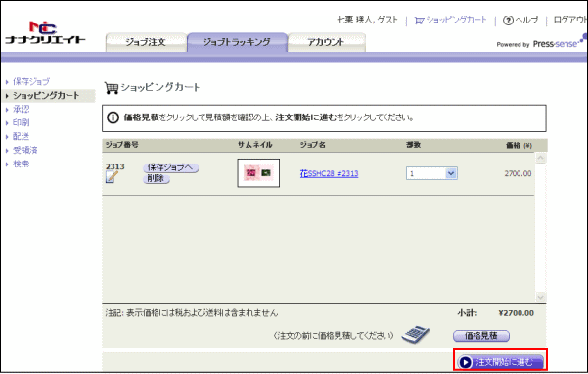Open 承認 in the sidebar
Viewport: 588px width, 374px height.
[21, 109]
